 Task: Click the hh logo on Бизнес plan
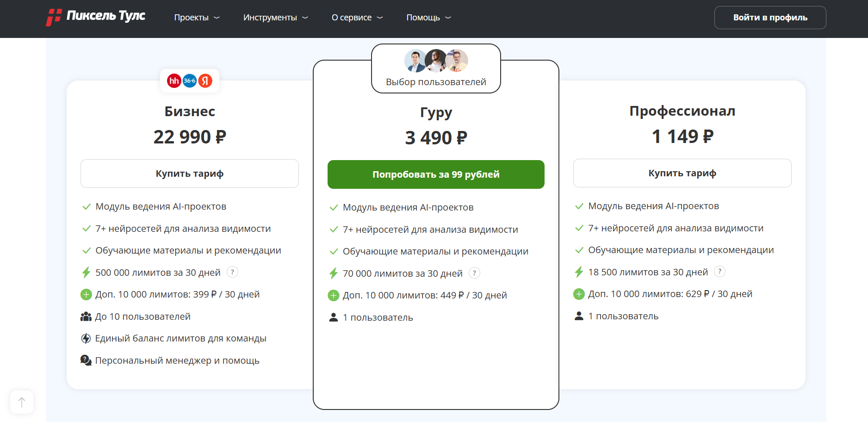[x=174, y=81]
